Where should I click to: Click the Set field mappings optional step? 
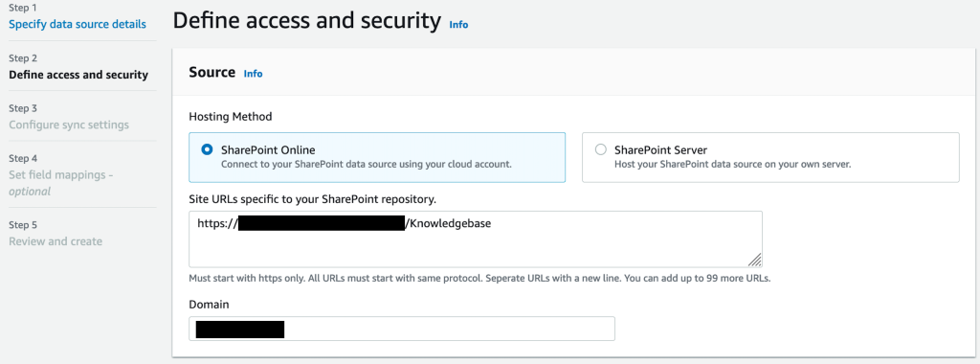pyautogui.click(x=60, y=183)
